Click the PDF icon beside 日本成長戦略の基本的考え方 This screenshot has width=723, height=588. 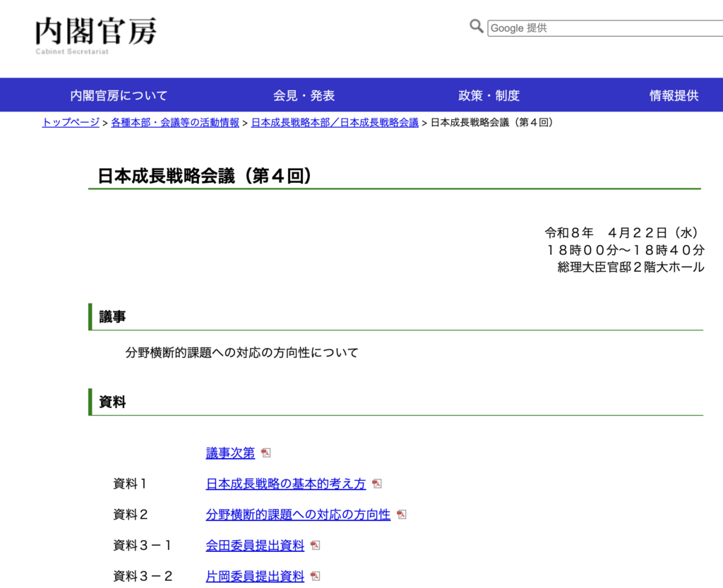[377, 484]
